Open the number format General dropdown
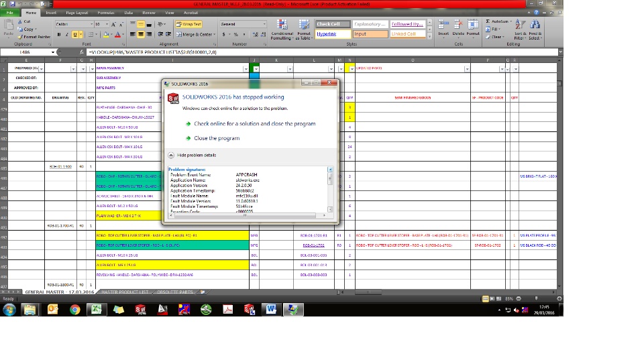 point(264,24)
